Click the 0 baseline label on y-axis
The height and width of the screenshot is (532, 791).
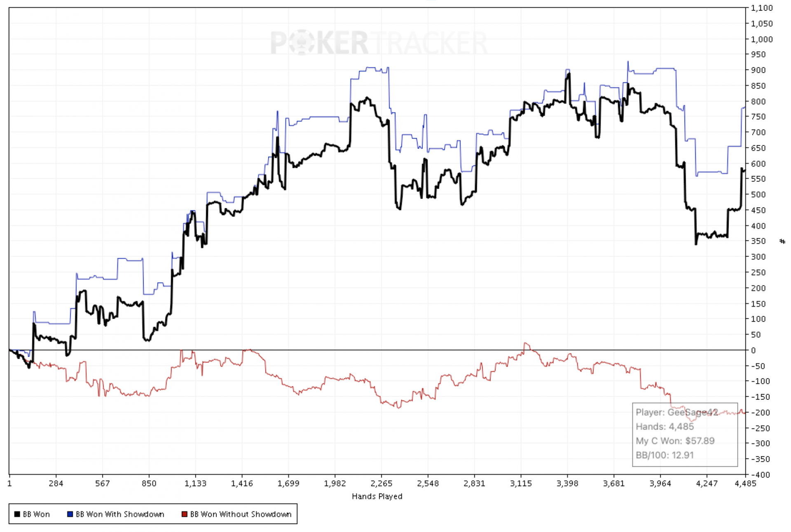[x=754, y=350]
